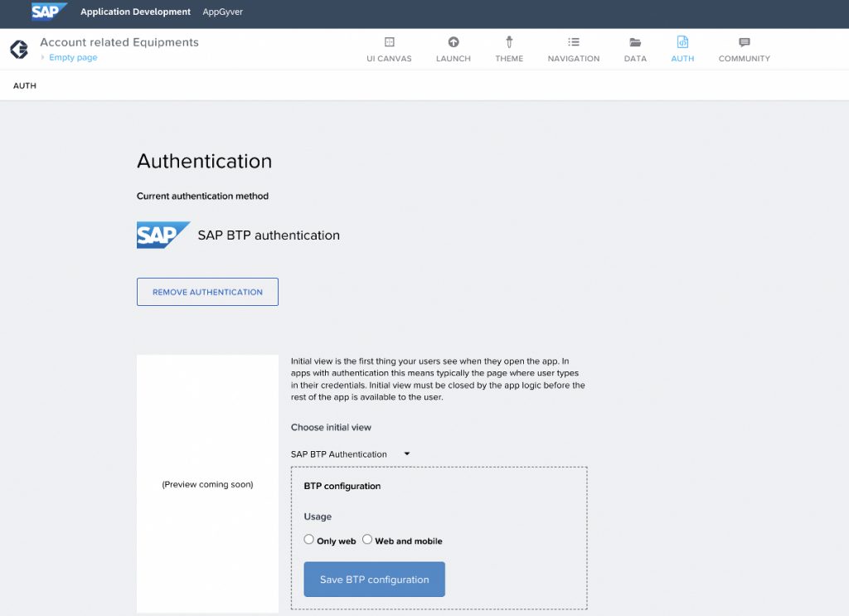The height and width of the screenshot is (616, 849).
Task: Click the AppGyver header link
Action: pyautogui.click(x=222, y=12)
